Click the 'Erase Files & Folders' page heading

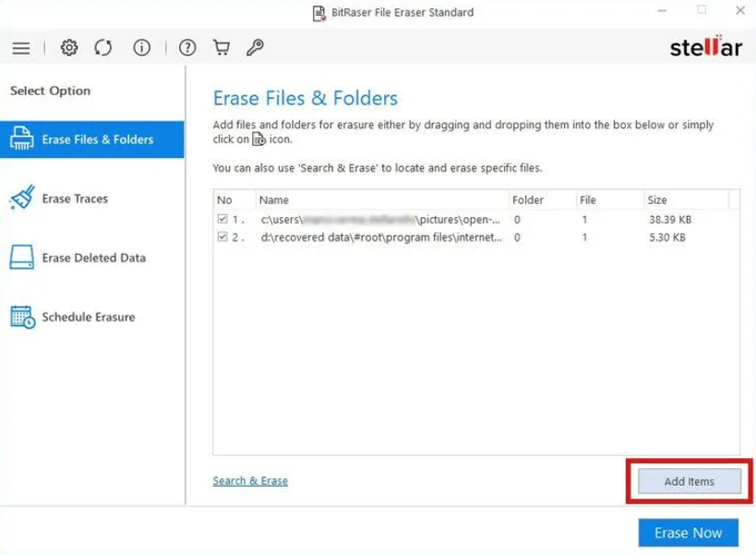306,99
